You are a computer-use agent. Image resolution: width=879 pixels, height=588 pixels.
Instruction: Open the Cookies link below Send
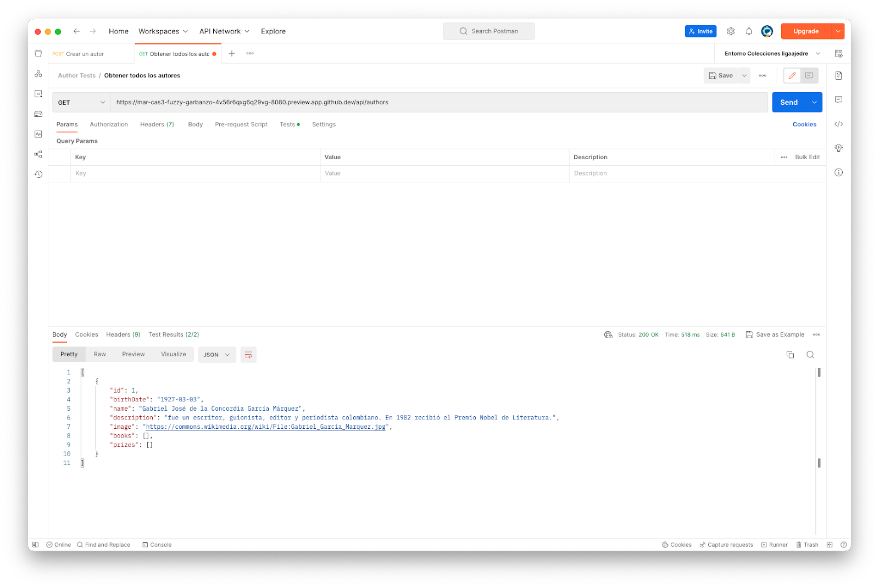[x=804, y=125]
